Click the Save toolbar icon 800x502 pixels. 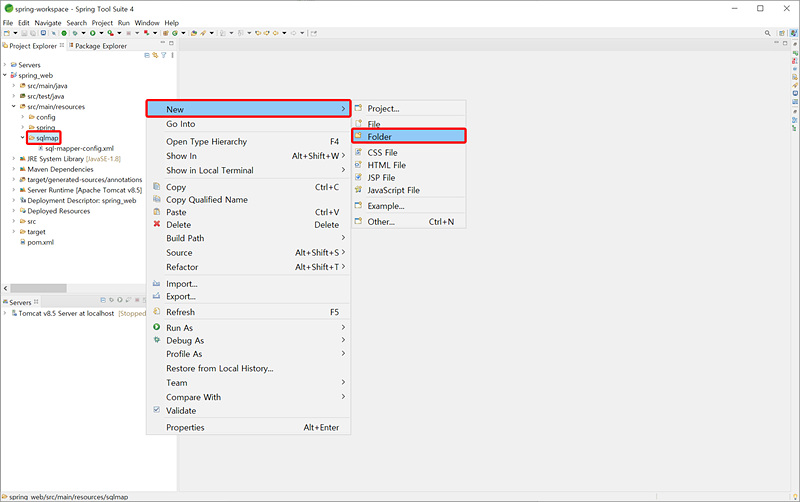coord(24,33)
